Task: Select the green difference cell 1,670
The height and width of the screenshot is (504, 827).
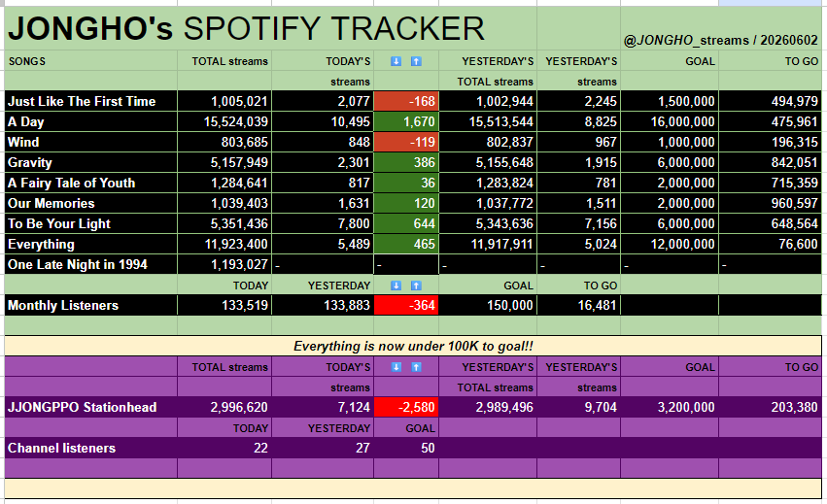Action: pos(406,121)
